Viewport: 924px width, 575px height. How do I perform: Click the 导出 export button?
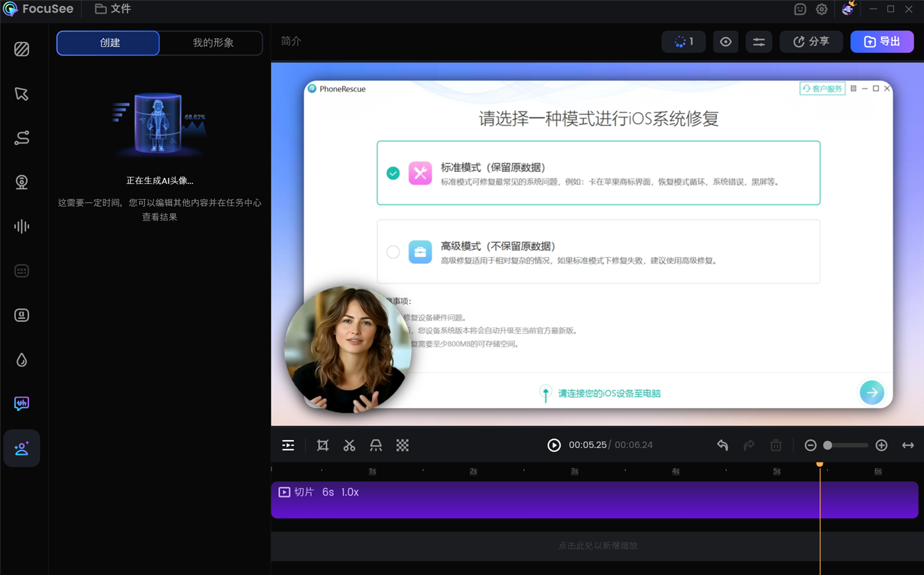pyautogui.click(x=882, y=41)
